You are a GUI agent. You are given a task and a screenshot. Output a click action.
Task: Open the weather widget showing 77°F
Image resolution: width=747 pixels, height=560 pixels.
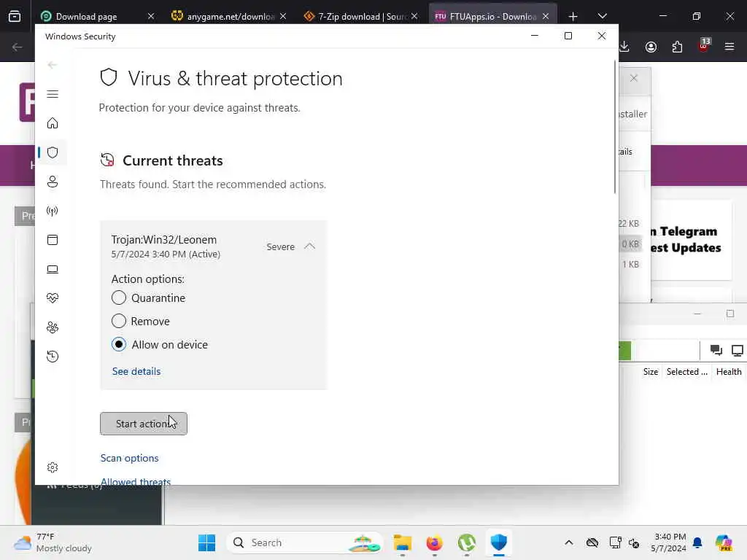pos(53,542)
